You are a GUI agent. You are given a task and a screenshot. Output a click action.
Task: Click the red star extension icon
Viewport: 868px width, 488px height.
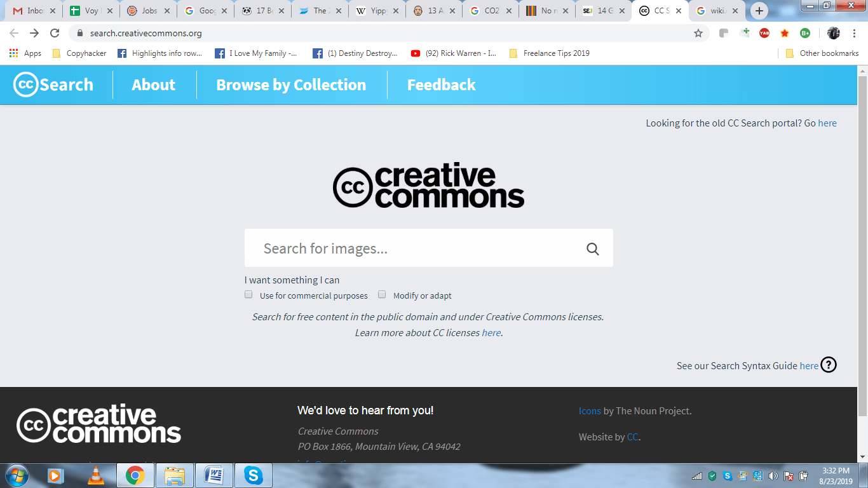coord(785,33)
